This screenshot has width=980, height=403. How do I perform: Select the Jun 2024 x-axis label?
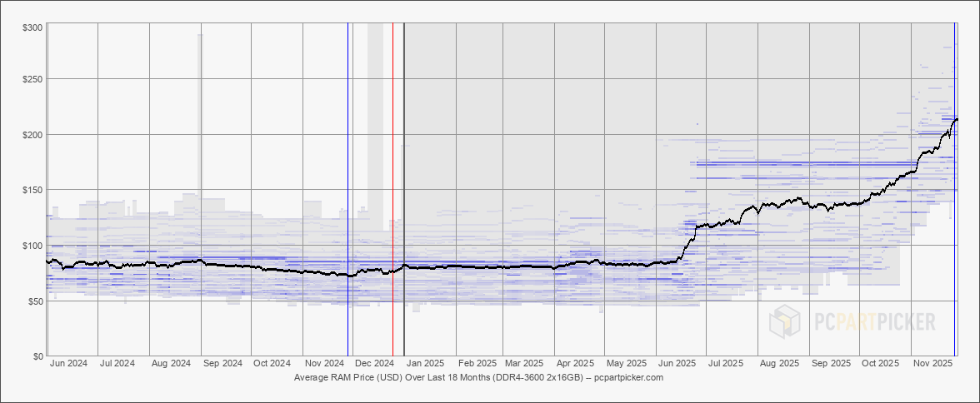tap(69, 364)
